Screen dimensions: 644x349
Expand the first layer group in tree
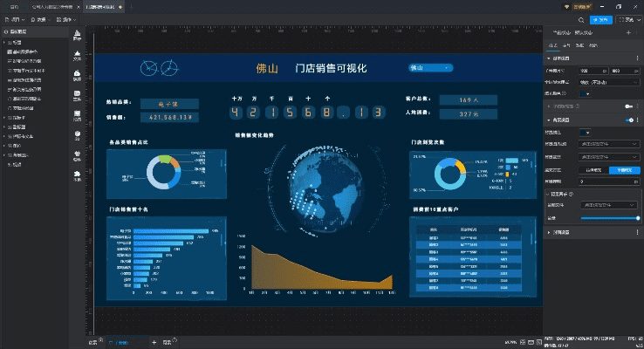tap(4, 42)
